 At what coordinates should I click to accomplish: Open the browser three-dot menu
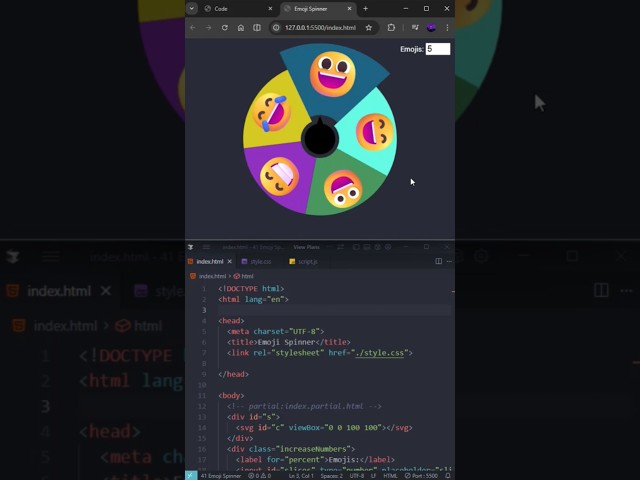coord(447,27)
